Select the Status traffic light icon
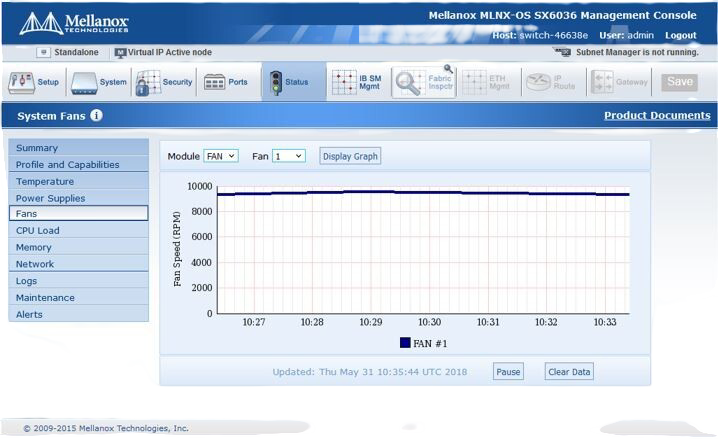This screenshot has height=442, width=718. tap(275, 83)
